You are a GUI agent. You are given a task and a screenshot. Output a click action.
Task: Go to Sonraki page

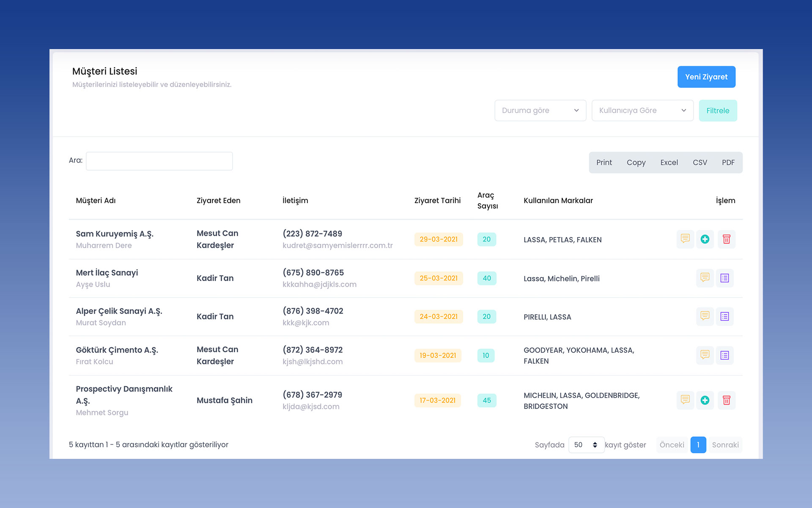pos(725,444)
